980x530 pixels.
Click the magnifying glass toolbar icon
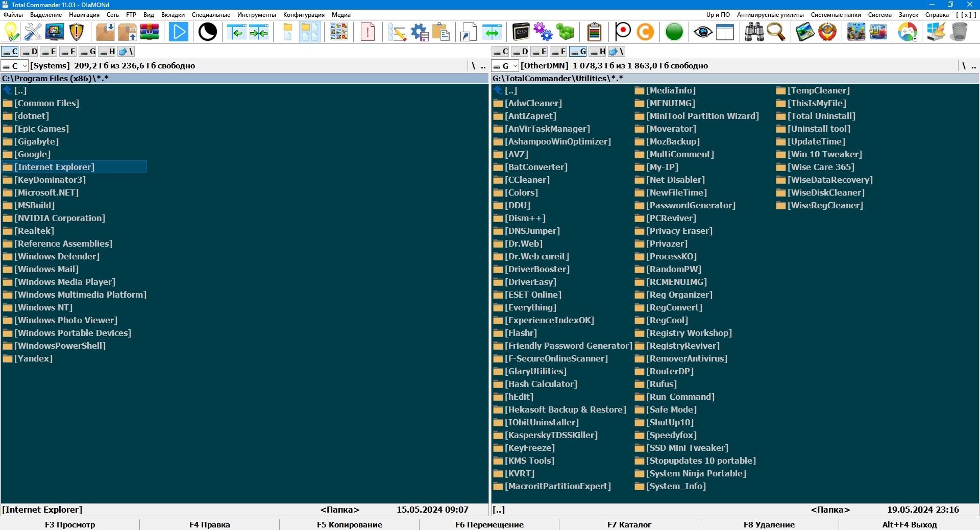click(776, 32)
